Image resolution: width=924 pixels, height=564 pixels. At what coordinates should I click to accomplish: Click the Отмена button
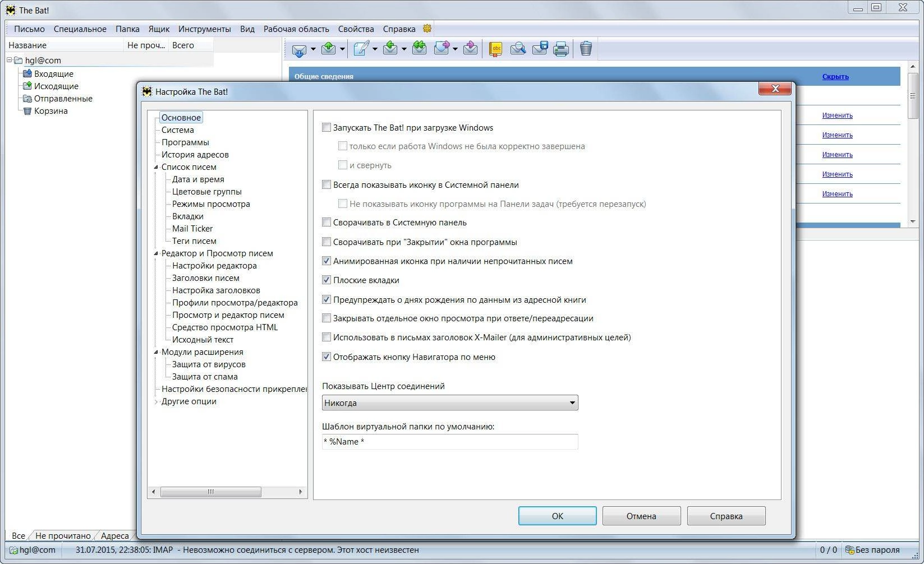(x=641, y=516)
